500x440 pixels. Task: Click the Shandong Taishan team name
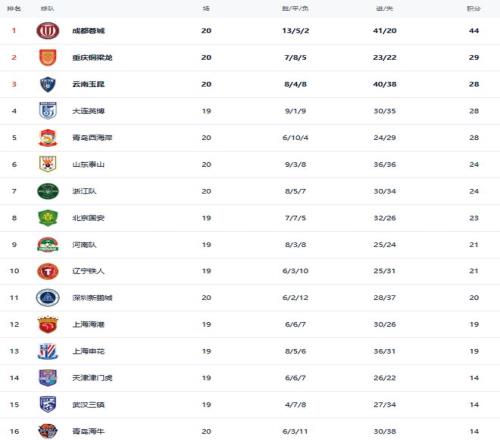pos(89,164)
